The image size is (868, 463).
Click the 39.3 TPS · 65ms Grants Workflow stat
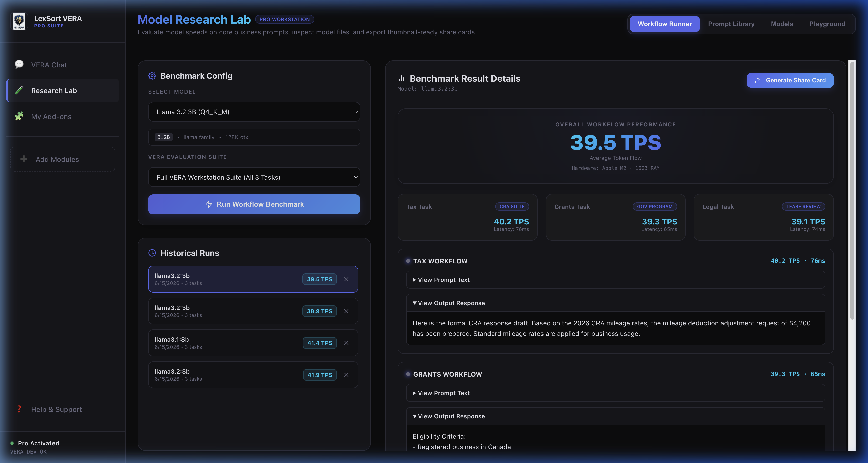(798, 374)
